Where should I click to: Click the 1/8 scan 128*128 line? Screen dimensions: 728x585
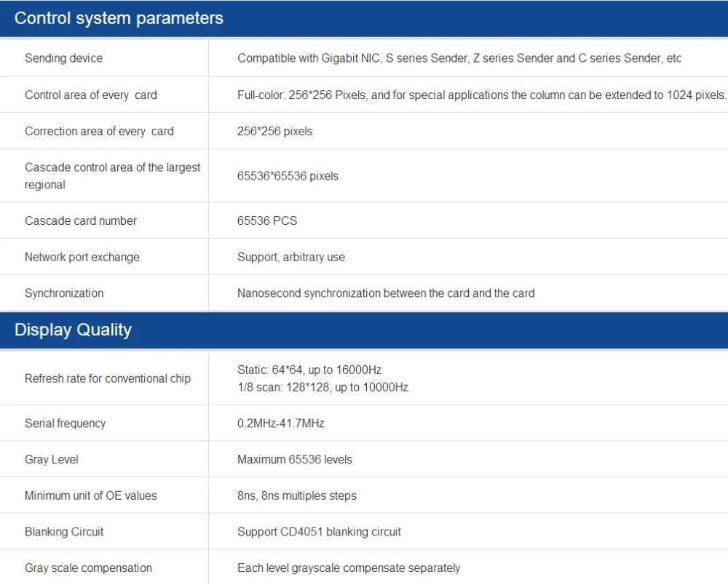click(x=323, y=387)
